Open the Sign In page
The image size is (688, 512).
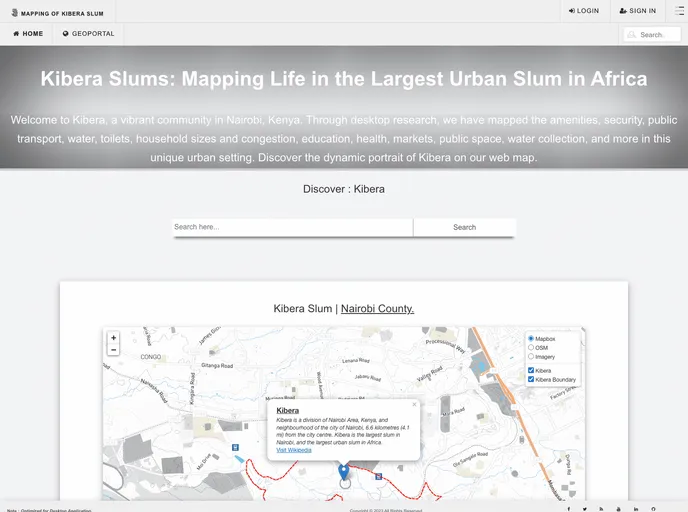pos(638,11)
